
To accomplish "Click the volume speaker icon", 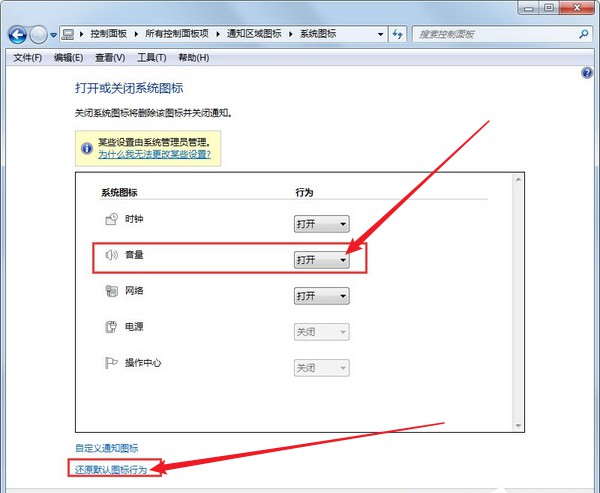I will [x=112, y=256].
